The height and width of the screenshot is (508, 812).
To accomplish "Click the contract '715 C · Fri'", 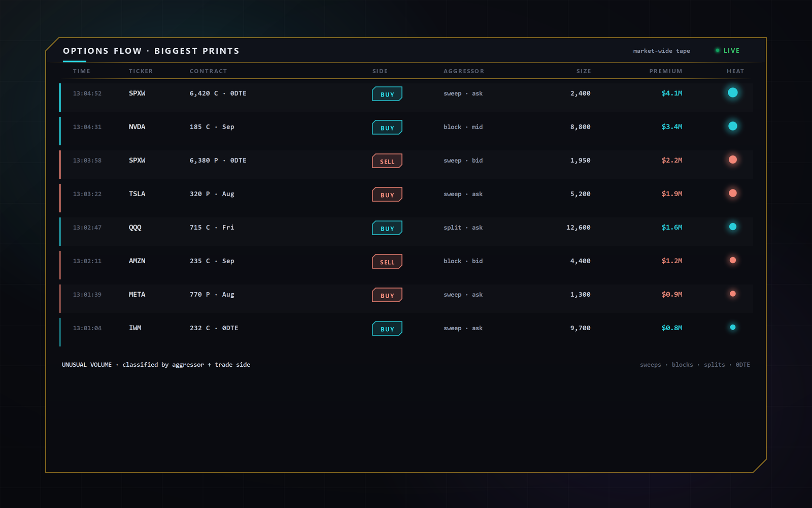I will pos(212,228).
